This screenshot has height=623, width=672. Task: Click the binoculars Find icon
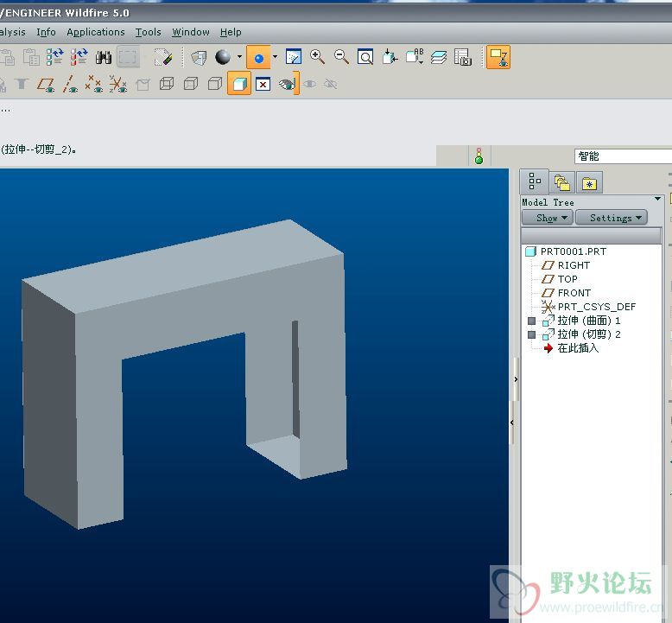click(104, 57)
